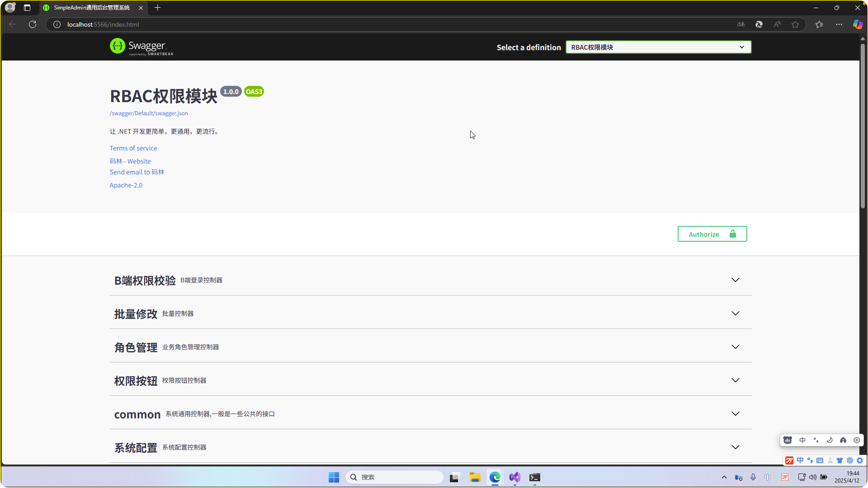Click the Apache-2.0 license link
Viewport: 868px width, 488px height.
(126, 185)
